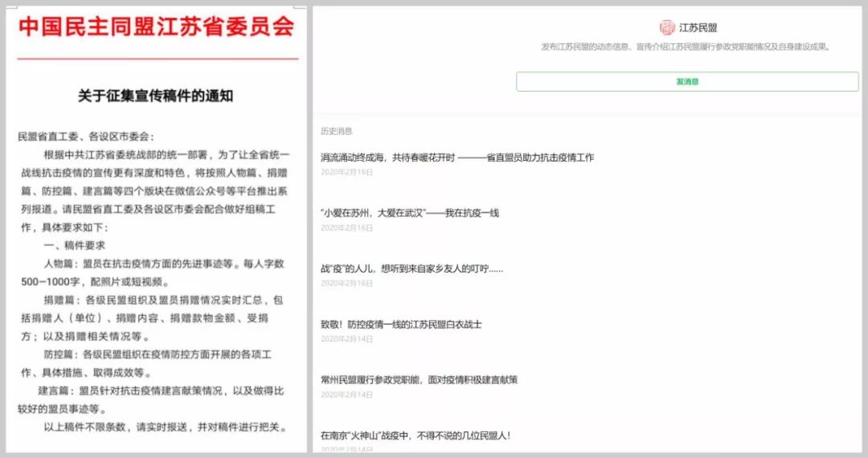Open article "小爱在苏州，大爱在武汉"
Viewport: 868px width, 458px height.
(x=410, y=213)
